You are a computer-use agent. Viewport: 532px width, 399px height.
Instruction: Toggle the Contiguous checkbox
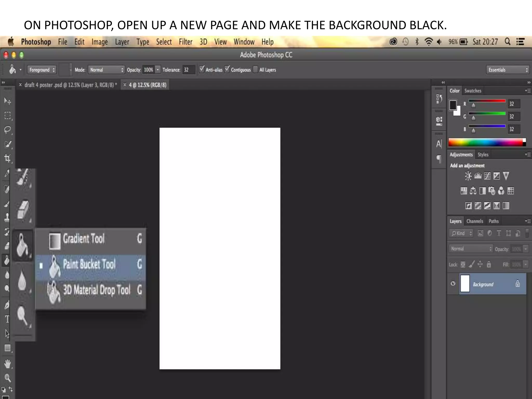pyautogui.click(x=227, y=69)
